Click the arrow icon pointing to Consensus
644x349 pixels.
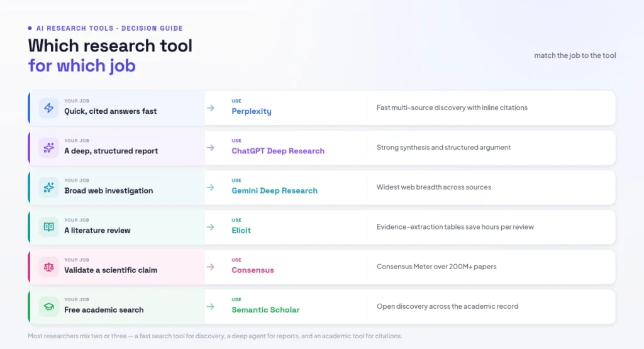click(210, 267)
